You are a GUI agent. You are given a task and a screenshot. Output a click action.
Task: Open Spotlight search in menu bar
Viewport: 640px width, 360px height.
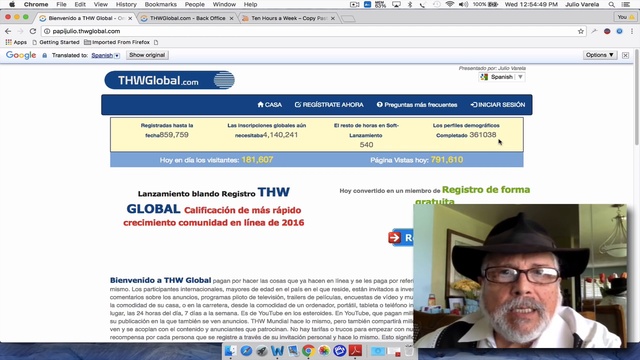point(611,4)
